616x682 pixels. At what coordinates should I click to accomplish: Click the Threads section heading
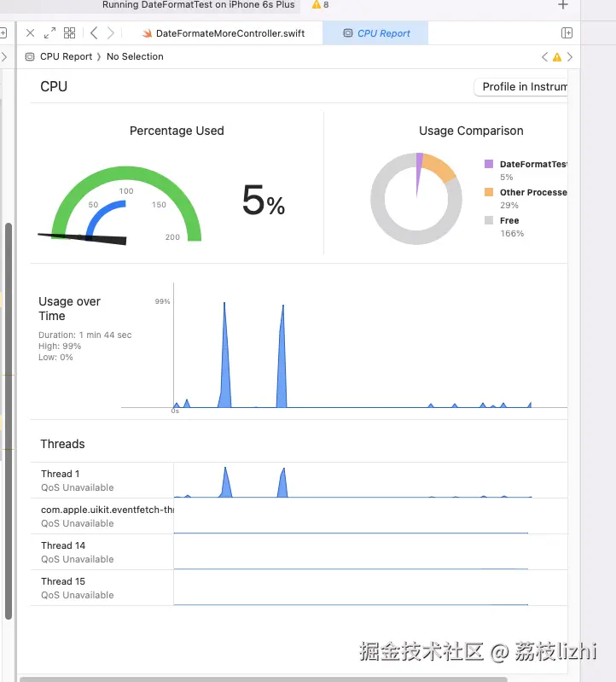62,444
